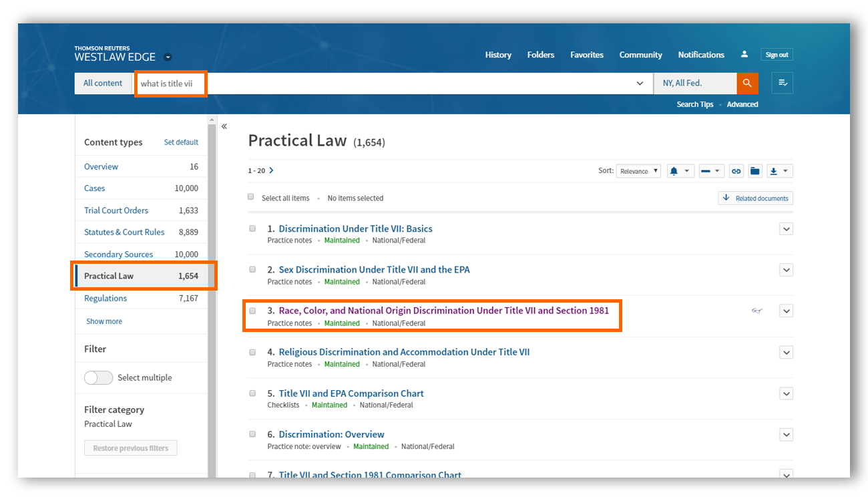
Task: Click the copy link icon
Action: [x=736, y=171]
